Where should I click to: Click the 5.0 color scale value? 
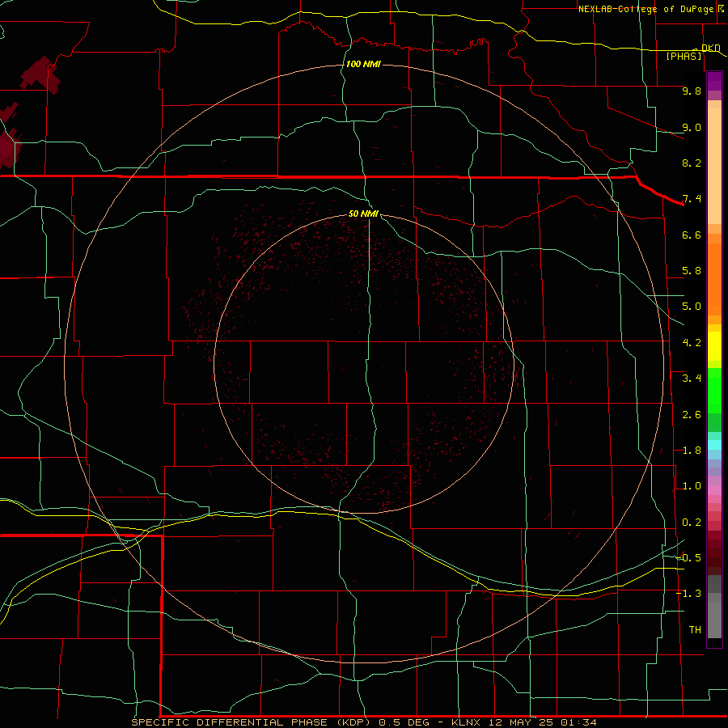692,307
